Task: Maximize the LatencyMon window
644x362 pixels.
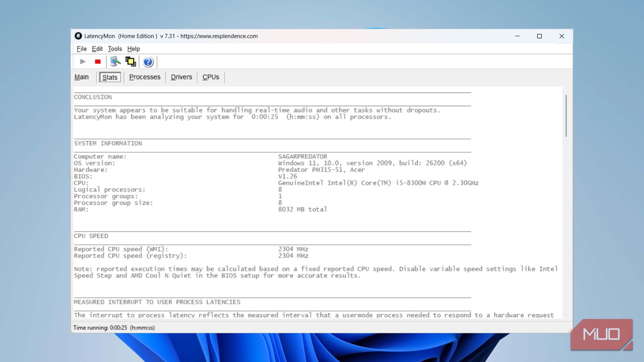Action: click(x=539, y=36)
